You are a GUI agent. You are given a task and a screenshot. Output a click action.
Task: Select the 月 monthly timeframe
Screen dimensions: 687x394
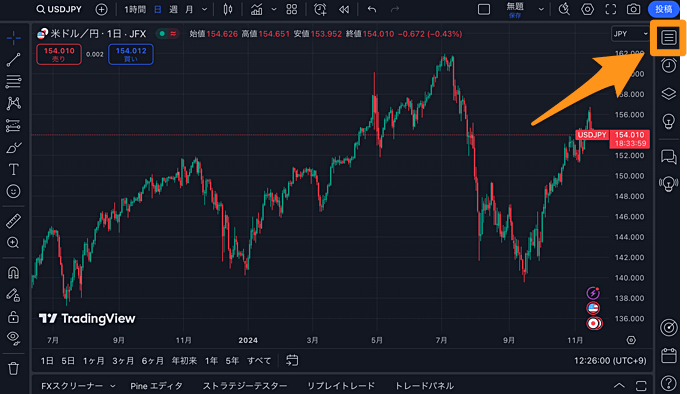(x=189, y=9)
